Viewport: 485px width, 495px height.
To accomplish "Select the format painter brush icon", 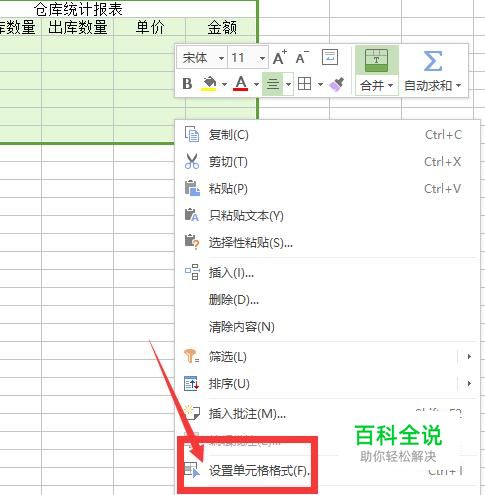I will 337,84.
